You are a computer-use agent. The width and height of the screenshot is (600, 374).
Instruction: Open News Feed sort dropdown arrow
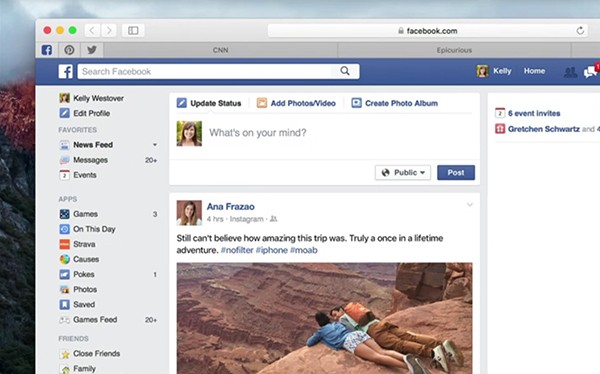point(155,145)
